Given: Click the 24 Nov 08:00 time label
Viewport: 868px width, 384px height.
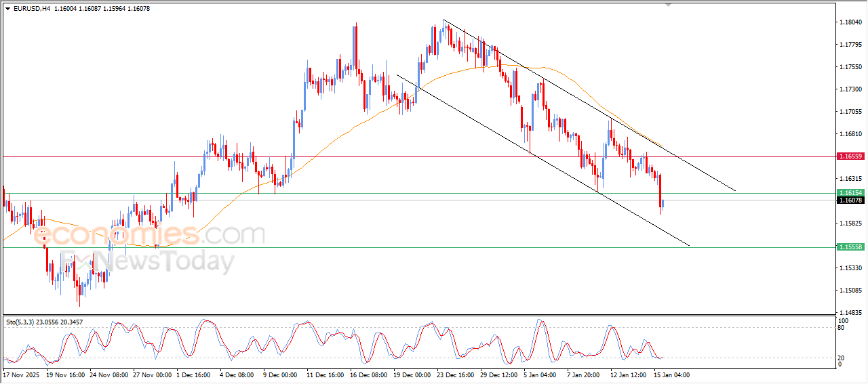Looking at the screenshot, I should pyautogui.click(x=111, y=375).
